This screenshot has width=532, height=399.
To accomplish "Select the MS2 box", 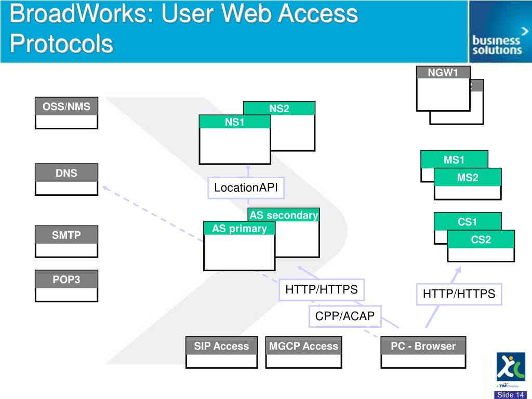I will pyautogui.click(x=468, y=184).
